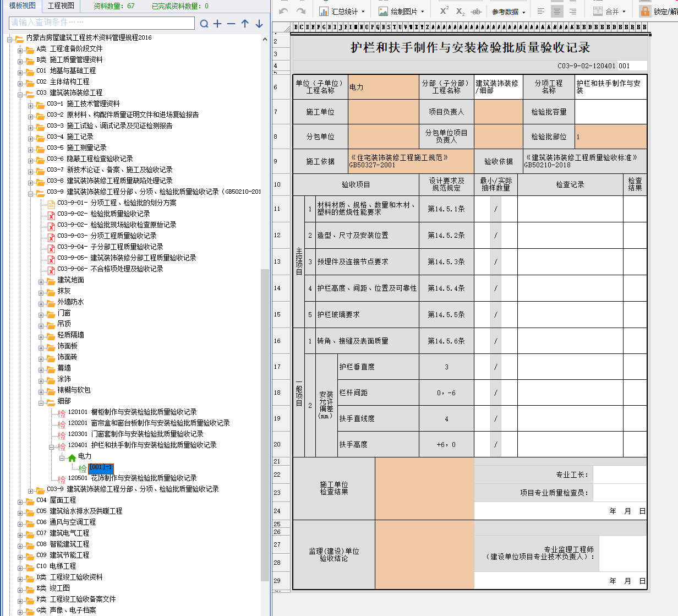678x616 pixels.
Task: Switch to 模板视图 tab
Action: 23,6
